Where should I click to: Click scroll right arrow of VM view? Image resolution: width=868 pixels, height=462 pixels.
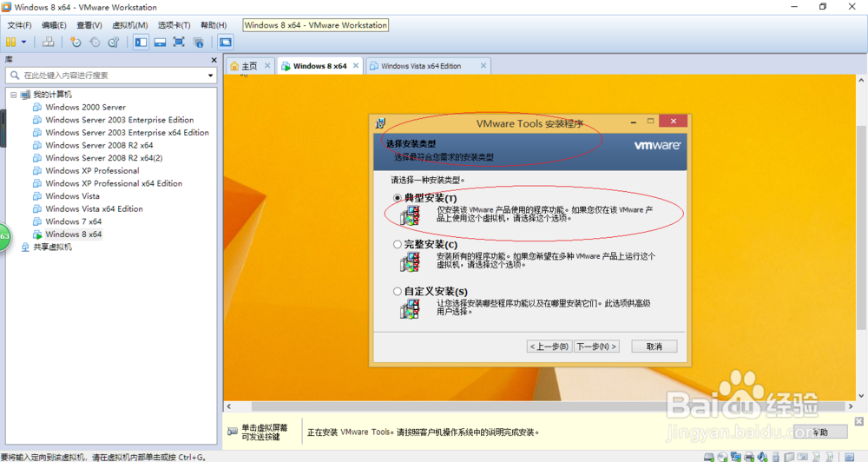click(x=851, y=406)
